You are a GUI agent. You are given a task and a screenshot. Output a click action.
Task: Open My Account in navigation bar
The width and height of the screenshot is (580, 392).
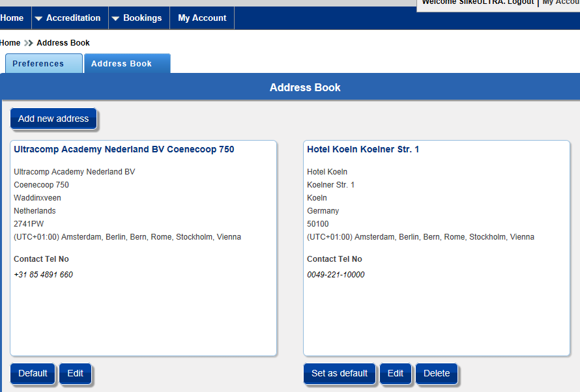pos(202,18)
